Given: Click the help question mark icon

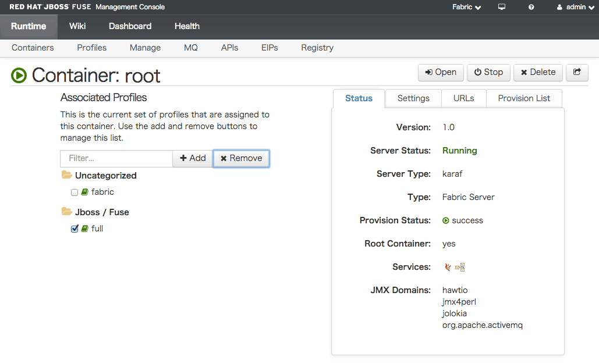Looking at the screenshot, I should (531, 7).
